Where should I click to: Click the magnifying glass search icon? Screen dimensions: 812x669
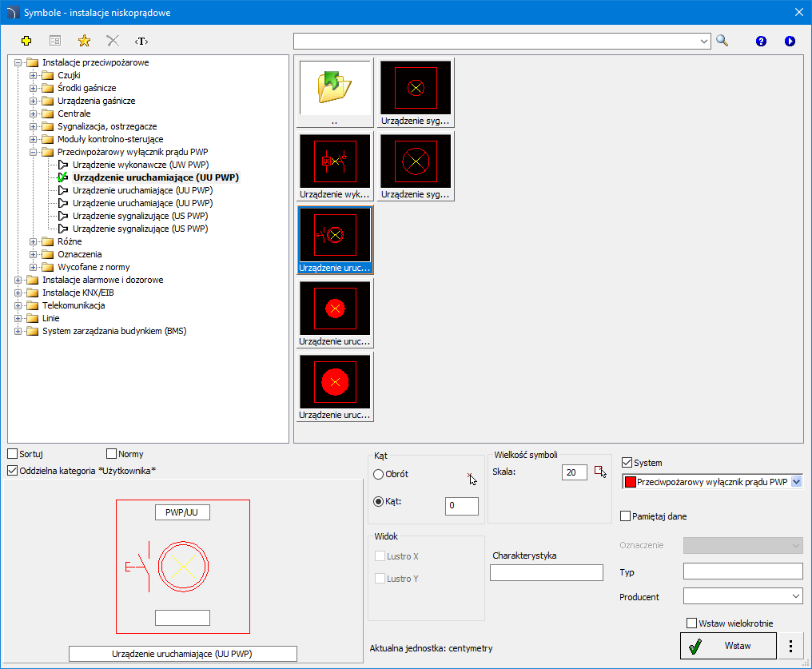click(722, 41)
